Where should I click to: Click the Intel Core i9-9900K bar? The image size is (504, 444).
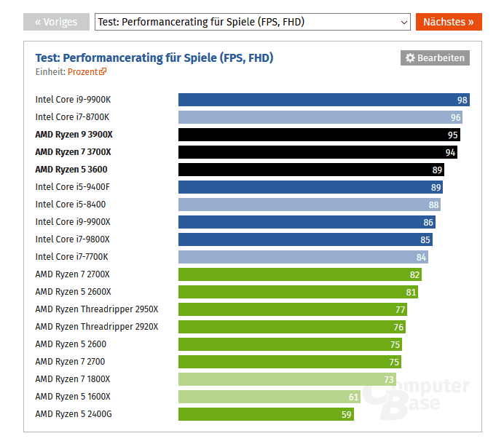[x=323, y=100]
